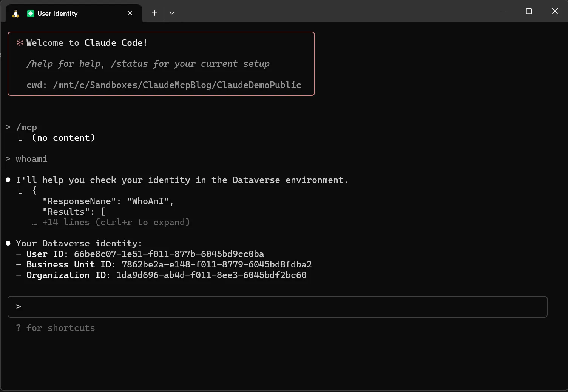Click the 'whoami' command line
The image size is (568, 392).
[x=32, y=159]
